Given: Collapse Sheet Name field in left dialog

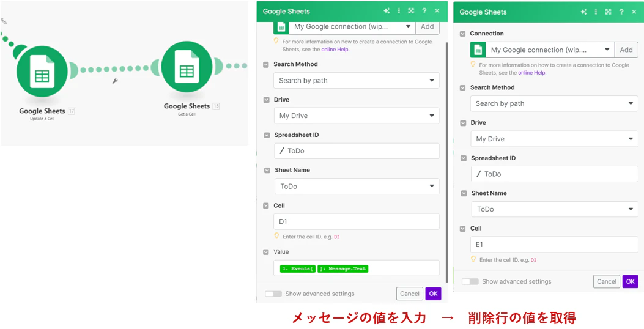Looking at the screenshot, I should (x=267, y=170).
